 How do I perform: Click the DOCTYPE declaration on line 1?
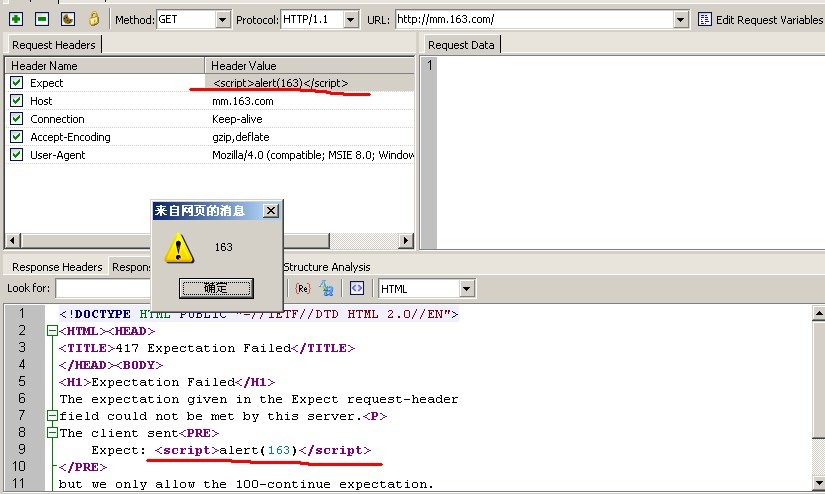(258, 315)
